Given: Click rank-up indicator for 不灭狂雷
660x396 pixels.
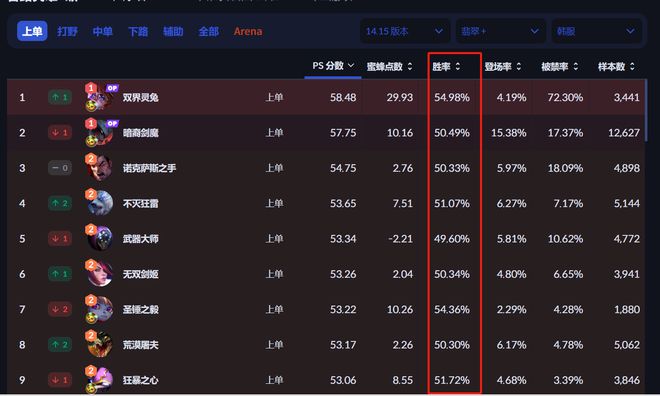Looking at the screenshot, I should click(x=60, y=203).
